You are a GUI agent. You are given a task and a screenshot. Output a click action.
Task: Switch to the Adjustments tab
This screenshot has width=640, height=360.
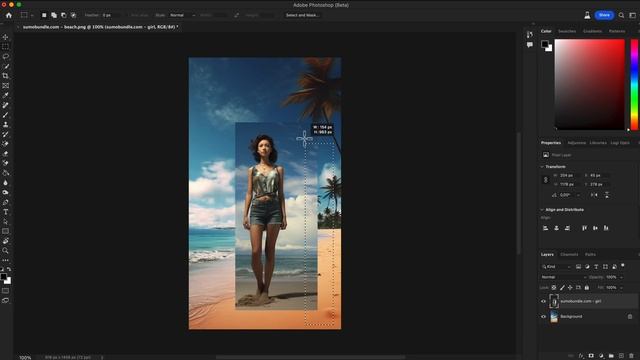point(577,143)
